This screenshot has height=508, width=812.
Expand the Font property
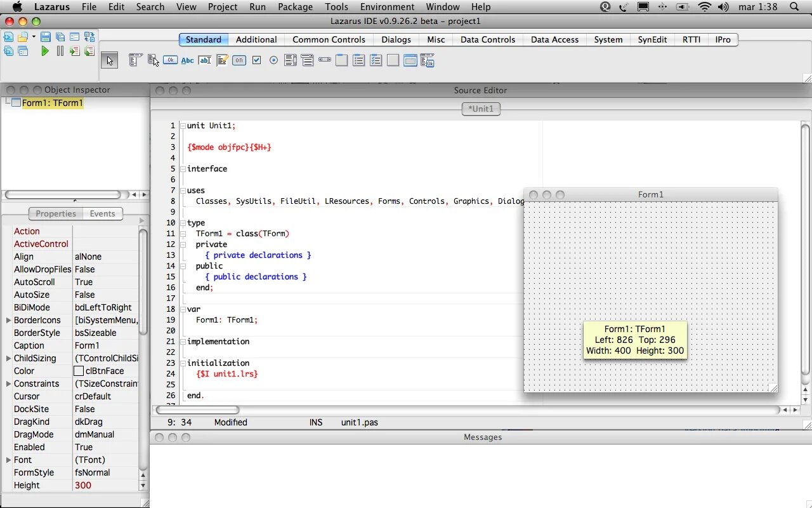(x=8, y=460)
